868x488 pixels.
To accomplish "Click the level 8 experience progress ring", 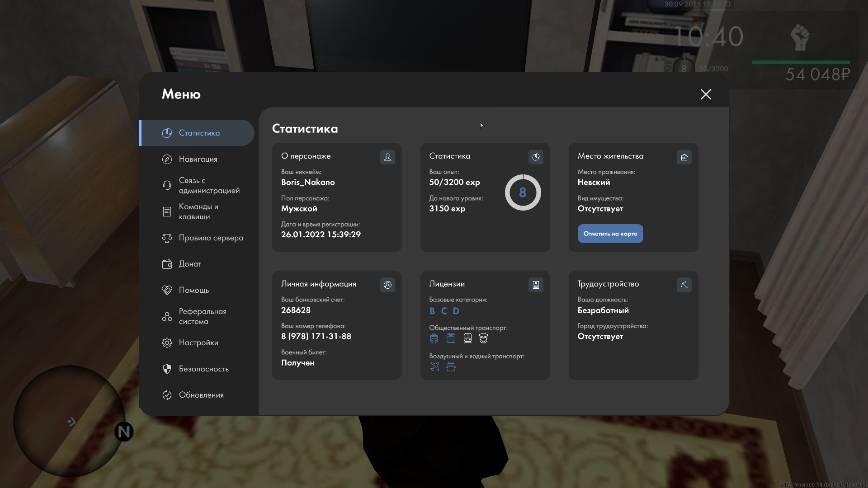I will tap(523, 192).
